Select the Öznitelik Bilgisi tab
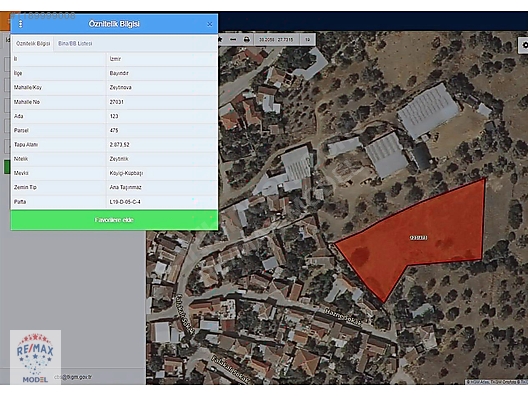This screenshot has height=396, width=528. [33, 43]
